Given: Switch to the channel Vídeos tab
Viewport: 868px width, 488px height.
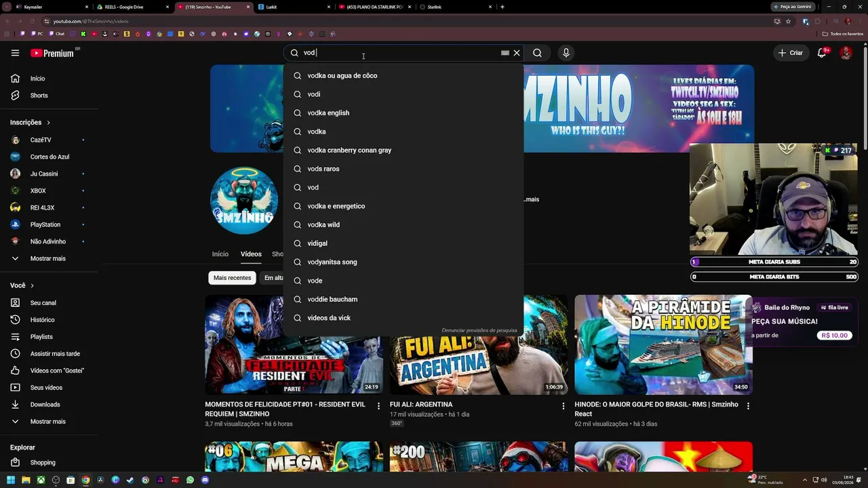Looking at the screenshot, I should 251,254.
